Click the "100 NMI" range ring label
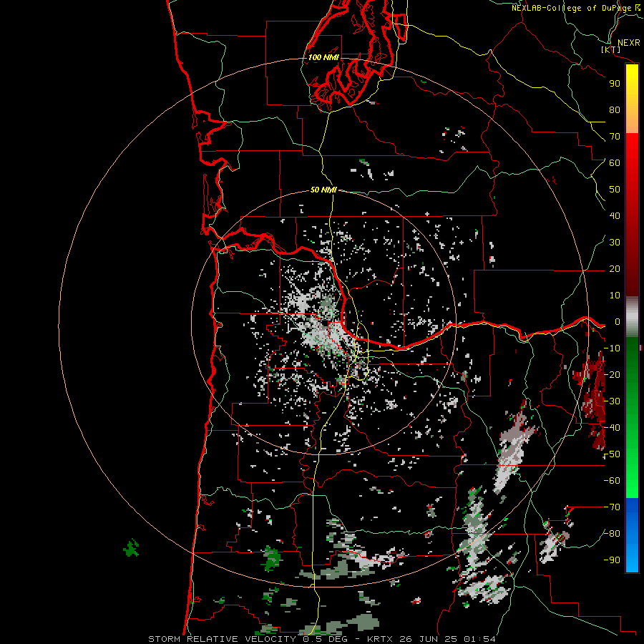 pyautogui.click(x=323, y=57)
